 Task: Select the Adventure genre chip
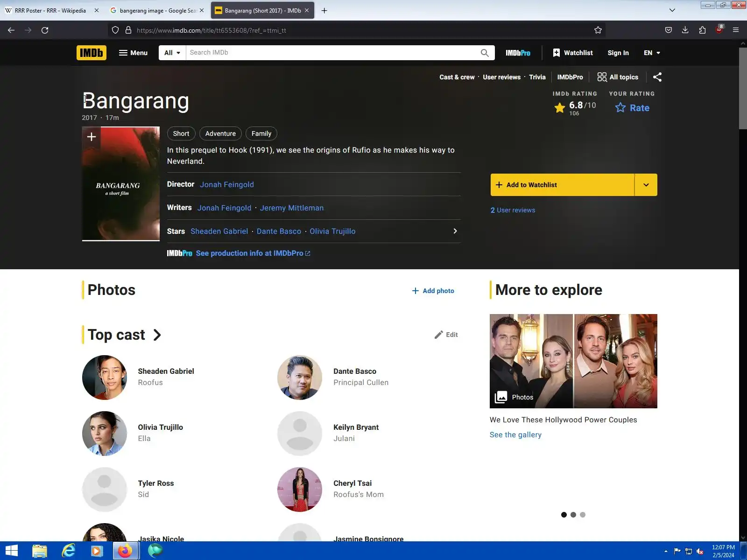(220, 133)
